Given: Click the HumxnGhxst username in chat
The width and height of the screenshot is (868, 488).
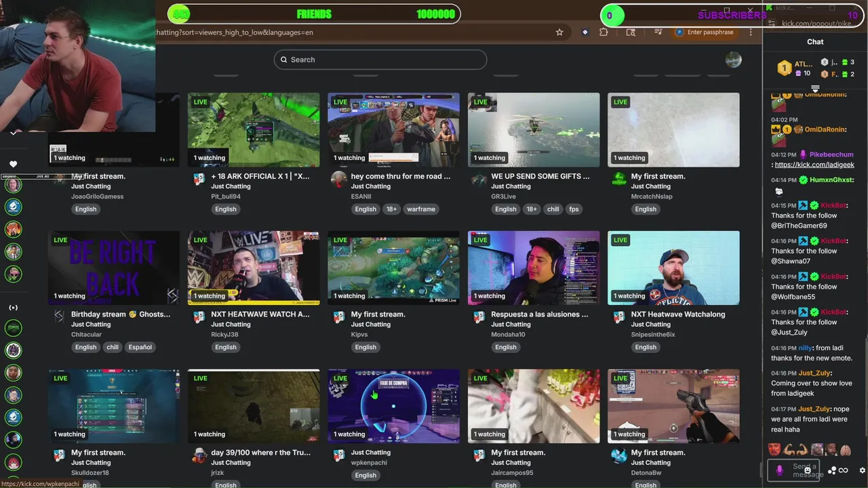Looking at the screenshot, I should click(831, 180).
